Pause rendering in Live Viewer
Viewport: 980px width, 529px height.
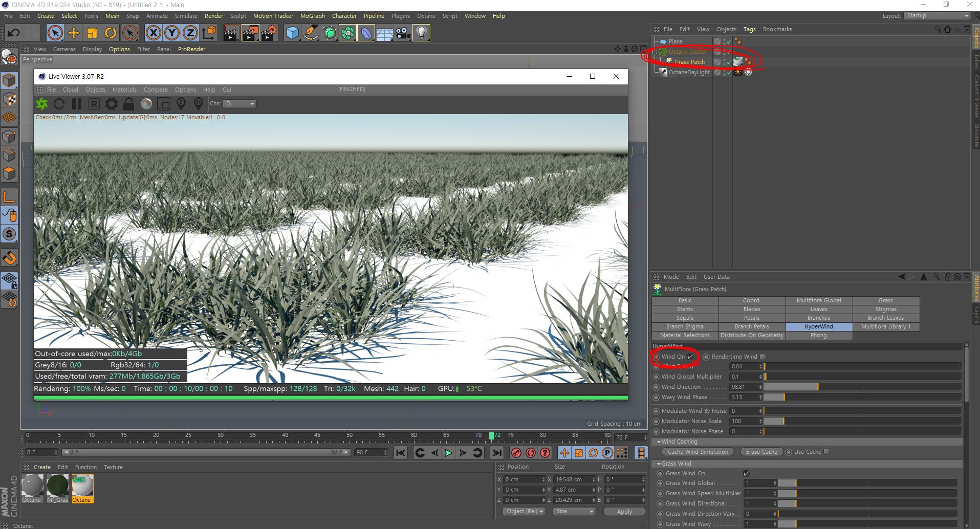point(77,104)
